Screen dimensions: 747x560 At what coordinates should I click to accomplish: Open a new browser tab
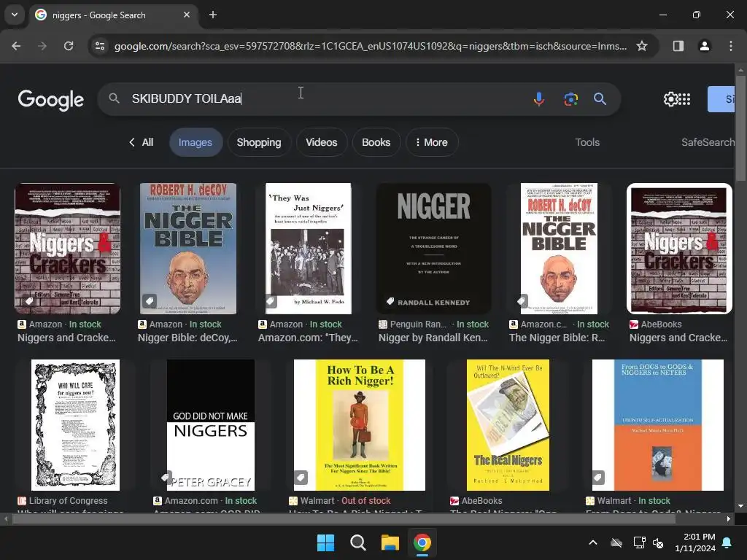tap(213, 15)
